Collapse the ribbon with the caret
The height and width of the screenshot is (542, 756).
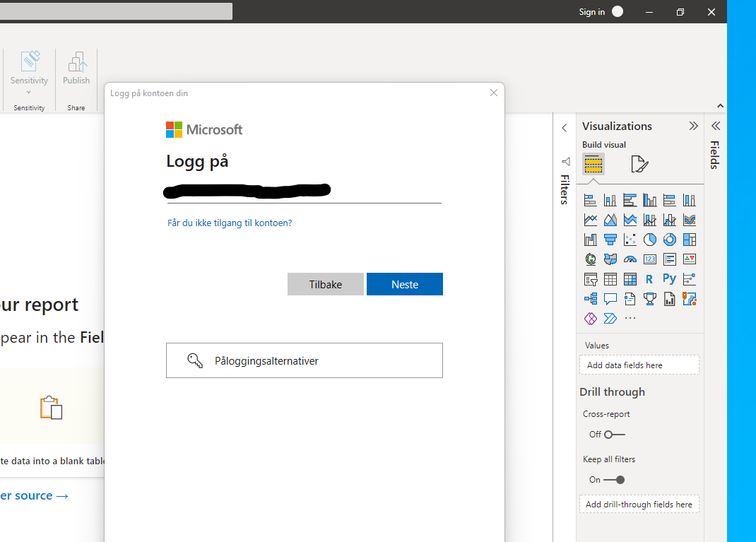point(721,105)
